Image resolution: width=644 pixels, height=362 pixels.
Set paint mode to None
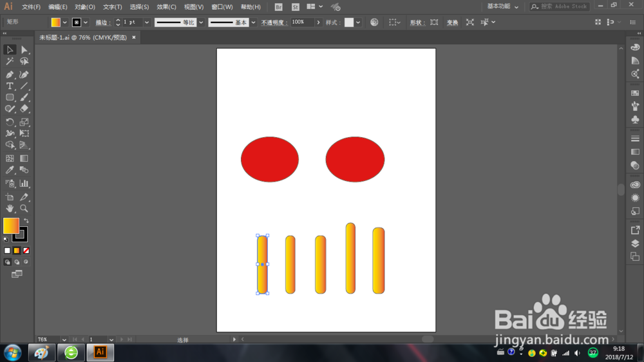(26, 251)
